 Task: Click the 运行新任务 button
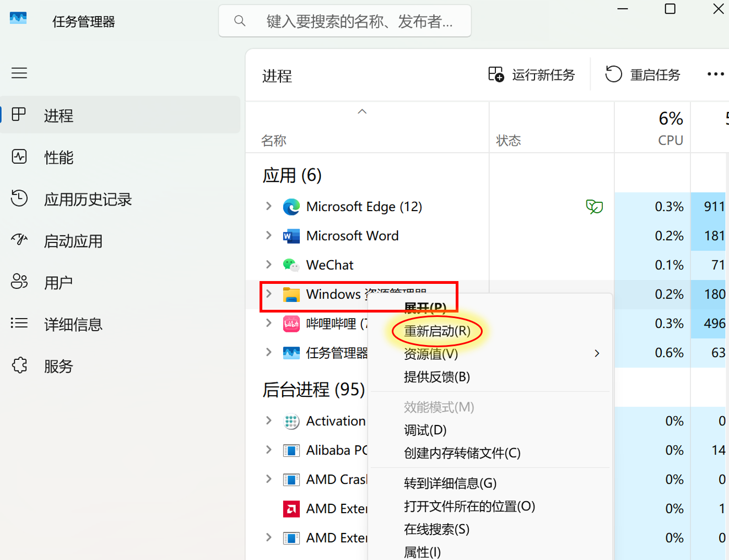tap(532, 74)
